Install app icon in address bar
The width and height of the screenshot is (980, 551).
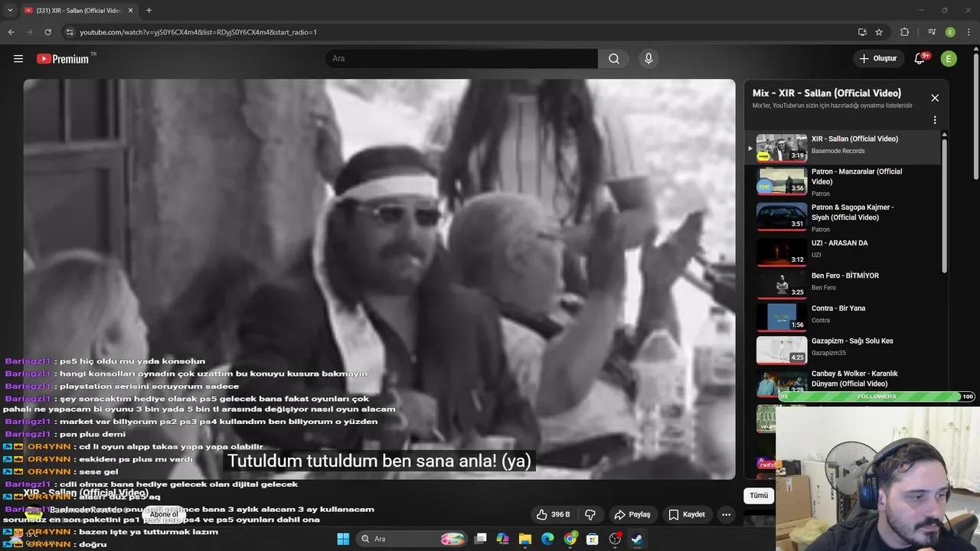(862, 32)
